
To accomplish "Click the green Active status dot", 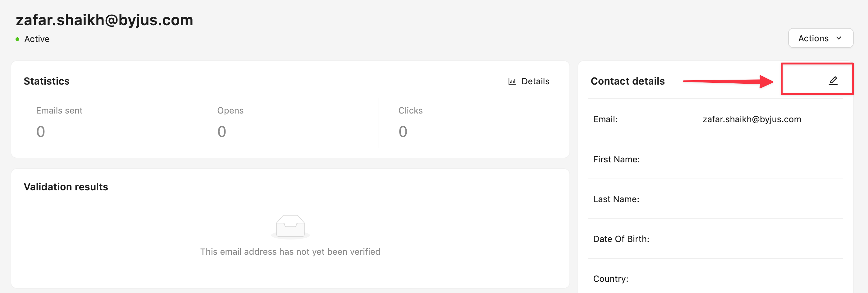I will pos(17,39).
